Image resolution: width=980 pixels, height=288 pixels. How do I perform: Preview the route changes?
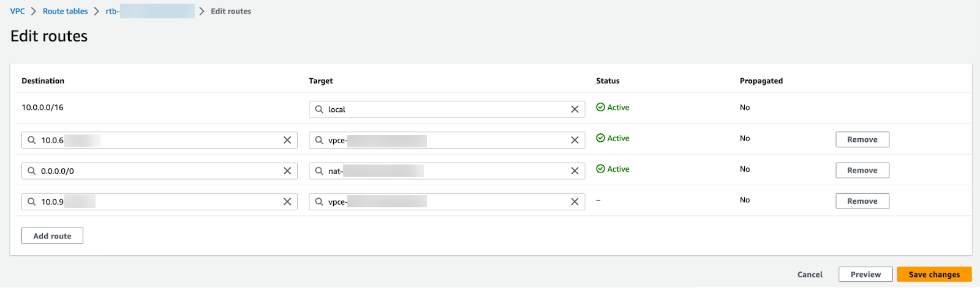[x=865, y=275]
